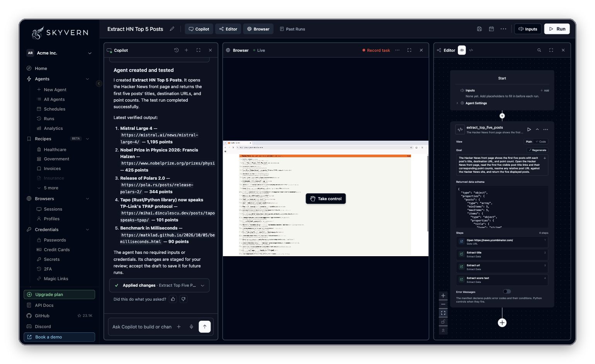The height and width of the screenshot is (364, 595).
Task: Select the Open https://news.ycombinator.com/ step
Action: pyautogui.click(x=502, y=242)
